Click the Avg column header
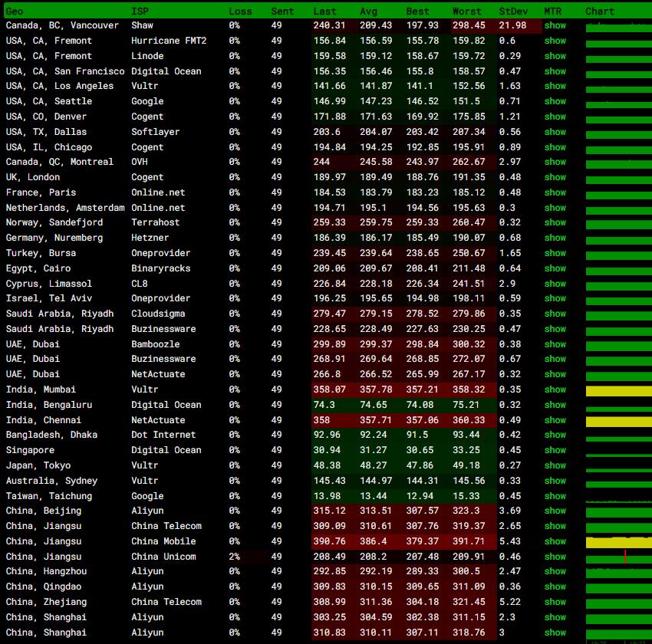Screen dimensions: 652x644 click(368, 11)
